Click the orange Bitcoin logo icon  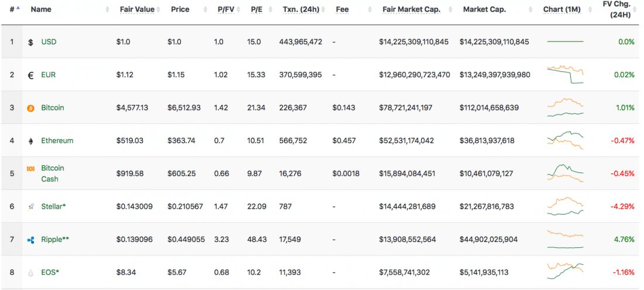[x=31, y=108]
